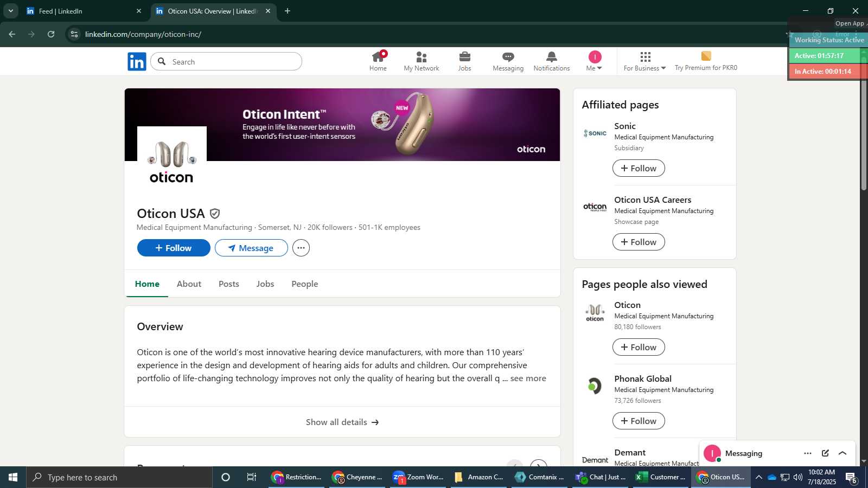This screenshot has height=488, width=868.
Task: Go back in browser history
Action: (12, 34)
